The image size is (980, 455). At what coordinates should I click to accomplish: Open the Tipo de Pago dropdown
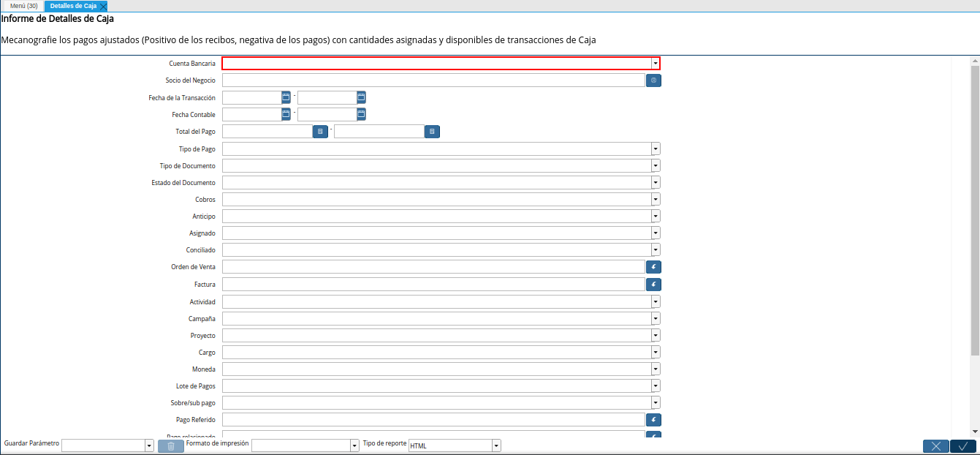(655, 148)
